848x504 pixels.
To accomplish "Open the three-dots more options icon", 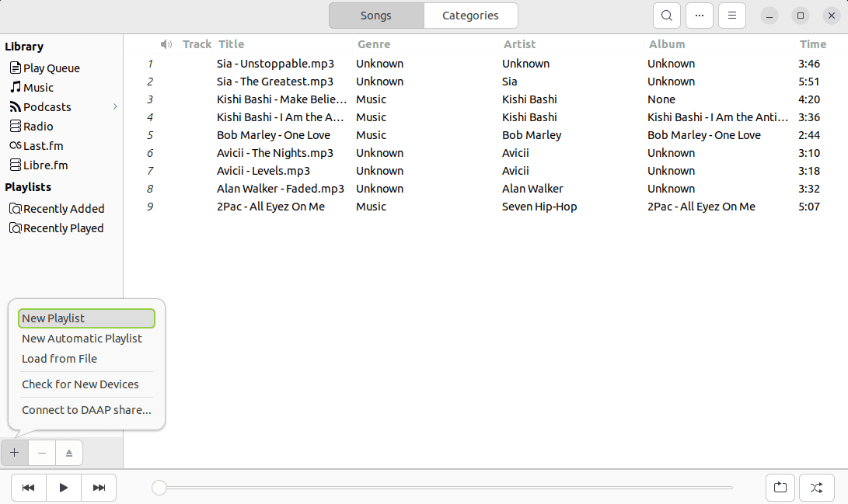I will (699, 15).
